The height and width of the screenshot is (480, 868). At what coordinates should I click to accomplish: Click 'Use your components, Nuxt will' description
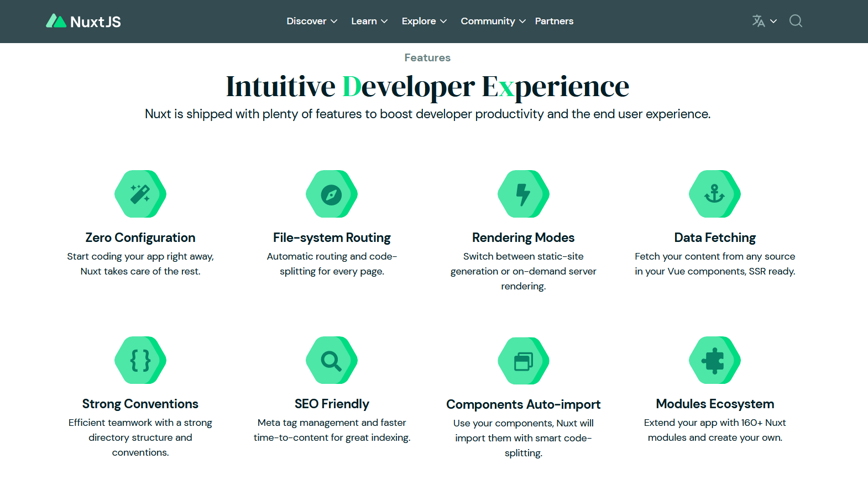coord(524,438)
